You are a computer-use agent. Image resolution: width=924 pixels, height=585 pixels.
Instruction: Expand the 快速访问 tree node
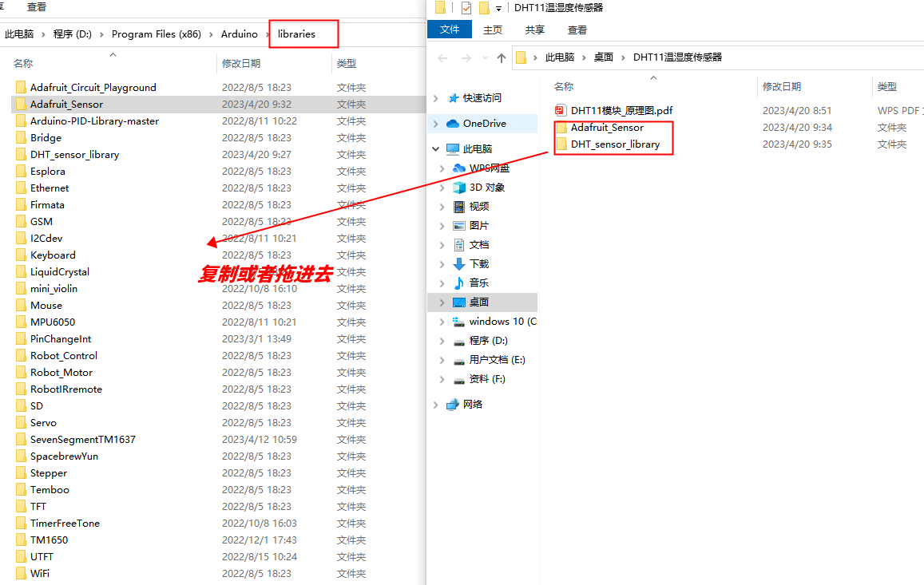[436, 98]
